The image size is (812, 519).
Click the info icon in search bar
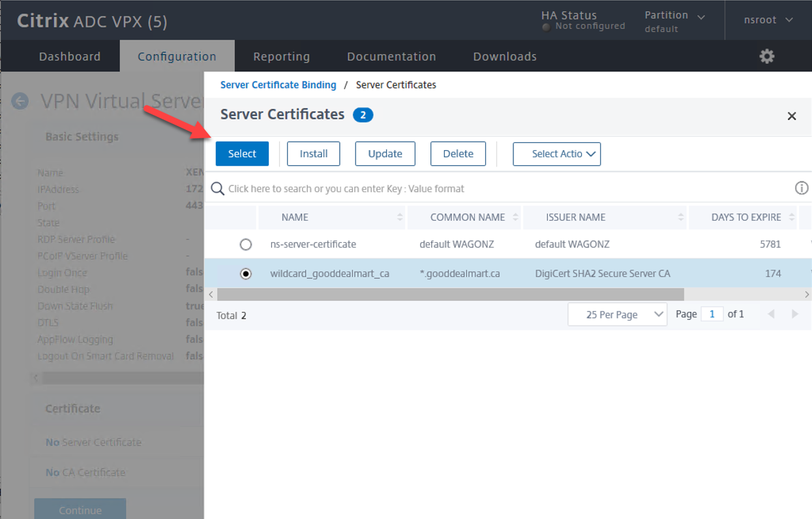coord(801,188)
